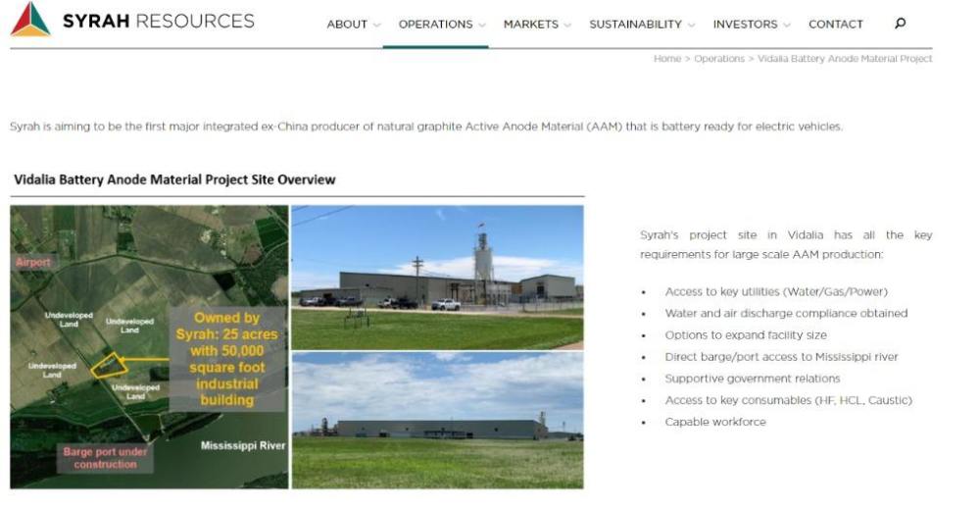
Task: Open the aerial site map image
Action: (149, 346)
